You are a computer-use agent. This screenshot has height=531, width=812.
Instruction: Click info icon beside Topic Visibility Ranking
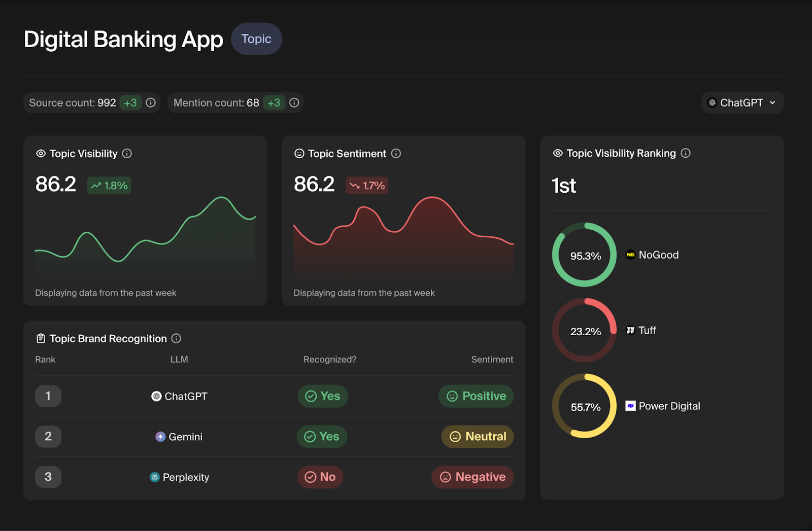[x=686, y=153]
